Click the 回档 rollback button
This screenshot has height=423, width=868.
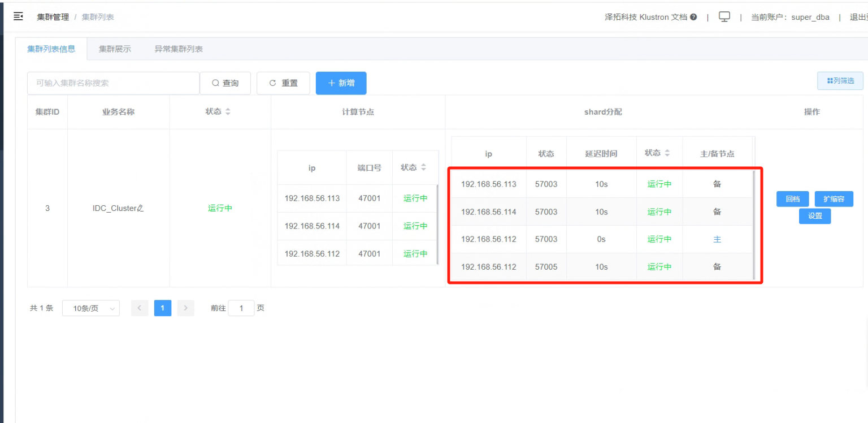(792, 199)
